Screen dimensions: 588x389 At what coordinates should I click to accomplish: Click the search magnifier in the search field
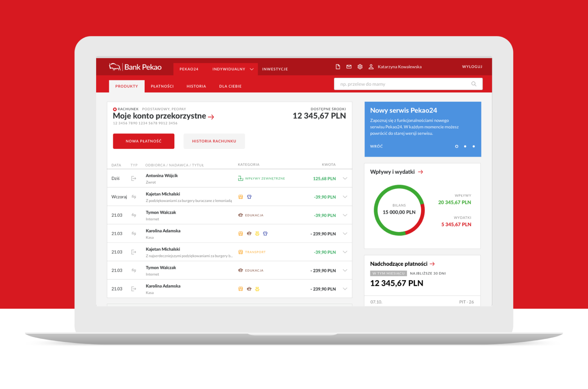[474, 84]
